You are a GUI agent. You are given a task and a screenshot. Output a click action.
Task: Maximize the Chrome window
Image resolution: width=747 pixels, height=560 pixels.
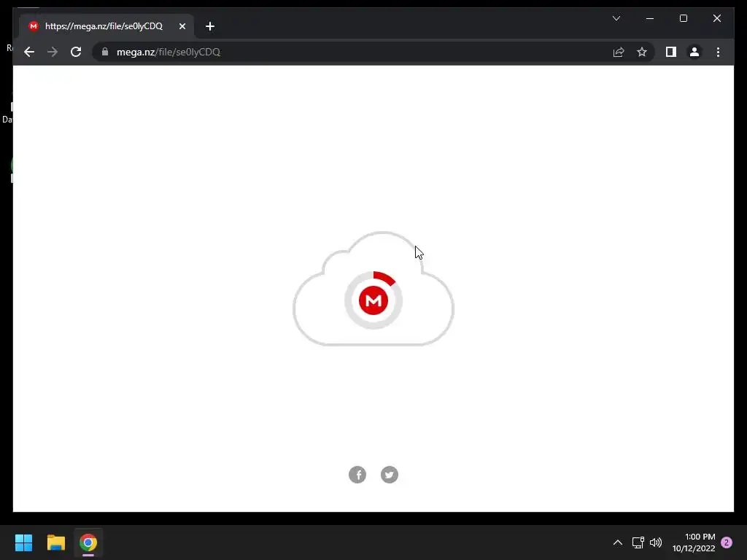click(x=683, y=18)
